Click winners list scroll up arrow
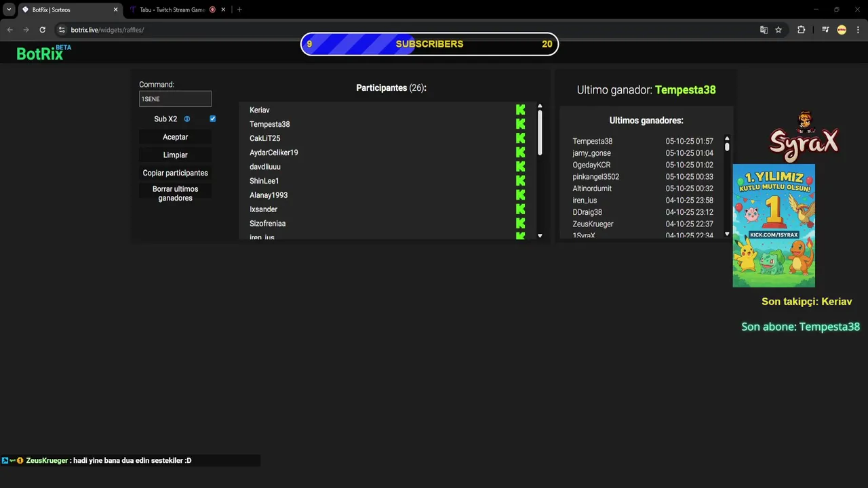This screenshot has height=488, width=868. point(727,138)
